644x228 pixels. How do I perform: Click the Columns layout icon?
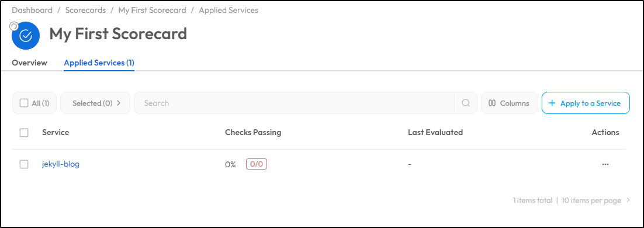492,103
